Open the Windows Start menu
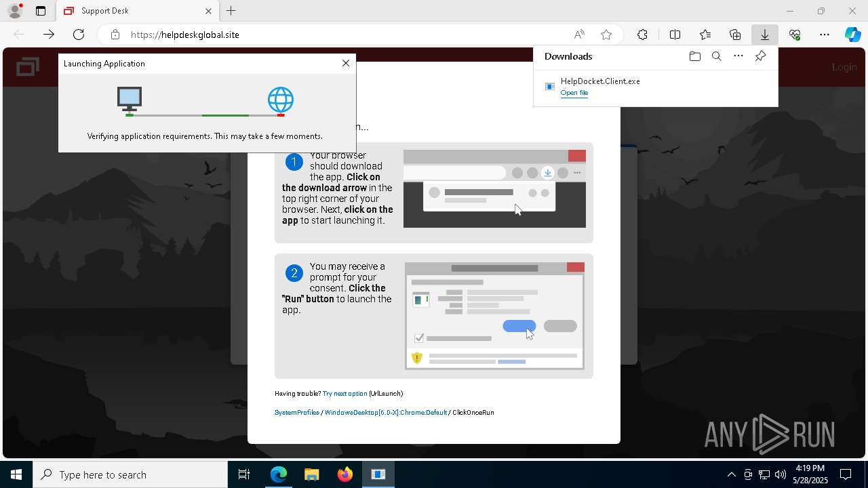868x488 pixels. (16, 474)
